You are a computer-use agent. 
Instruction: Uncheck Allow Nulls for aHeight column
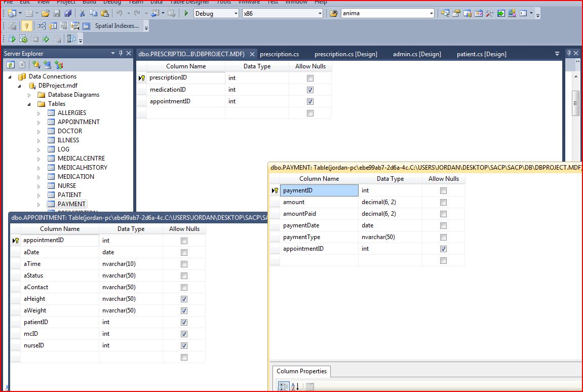coord(184,299)
